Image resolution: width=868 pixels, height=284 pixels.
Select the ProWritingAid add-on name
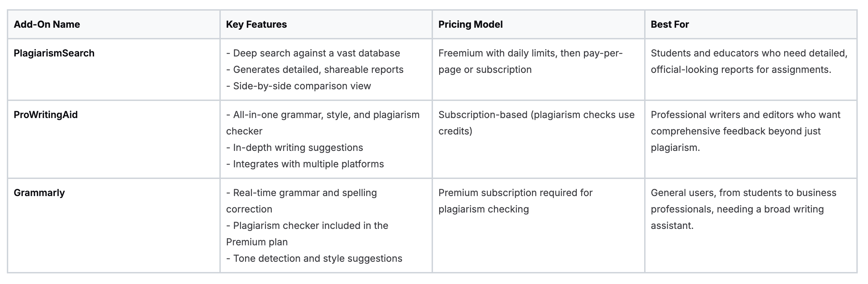pyautogui.click(x=46, y=115)
